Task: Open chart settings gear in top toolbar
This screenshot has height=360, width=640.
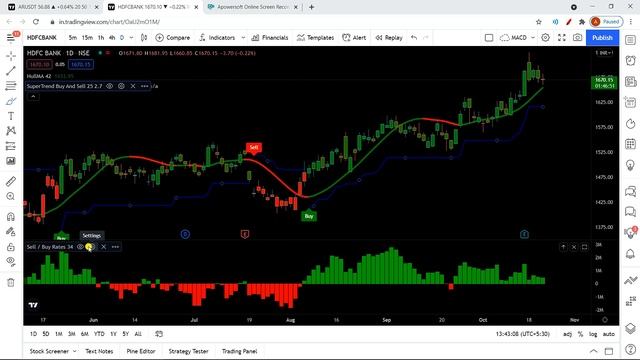Action: click(x=545, y=38)
